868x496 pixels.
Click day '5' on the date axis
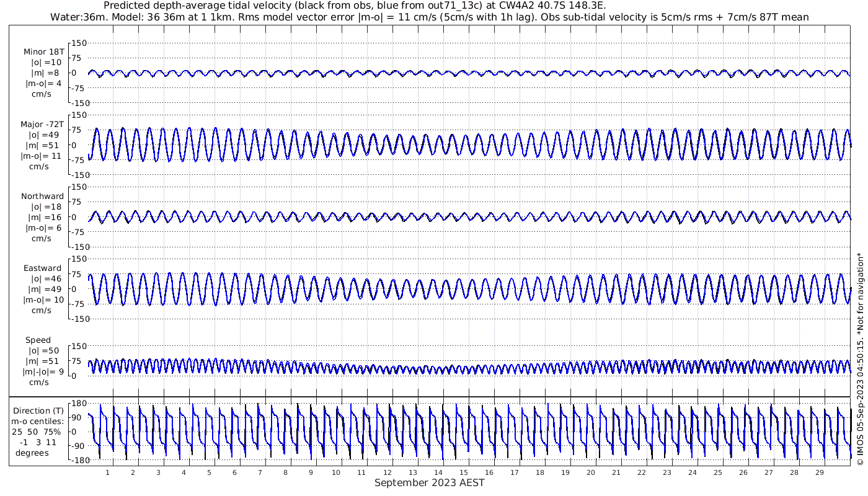[209, 472]
